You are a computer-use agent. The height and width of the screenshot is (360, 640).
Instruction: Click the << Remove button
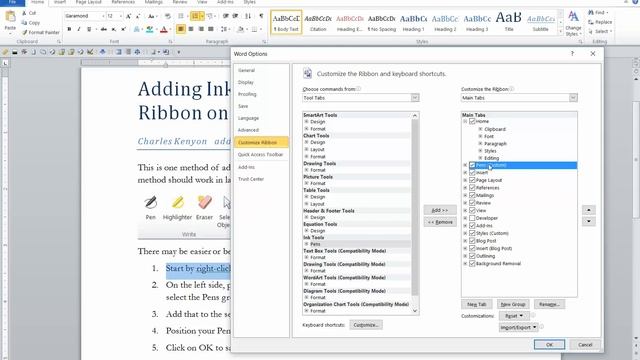(440, 222)
